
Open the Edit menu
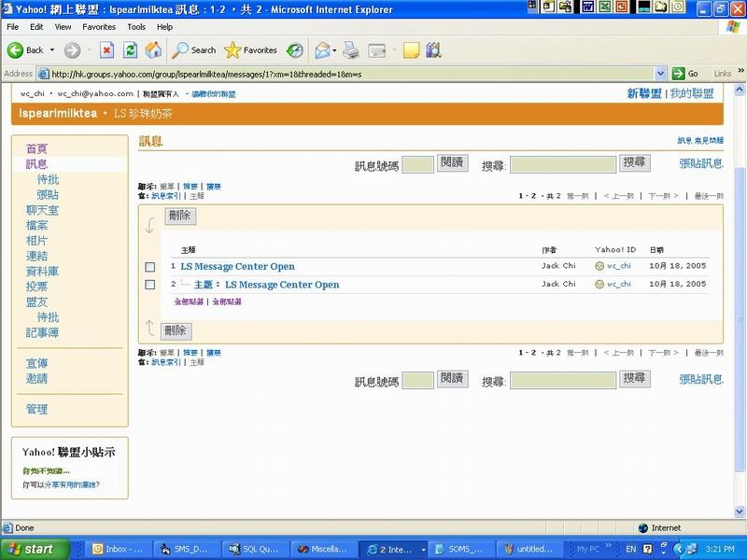[x=36, y=27]
